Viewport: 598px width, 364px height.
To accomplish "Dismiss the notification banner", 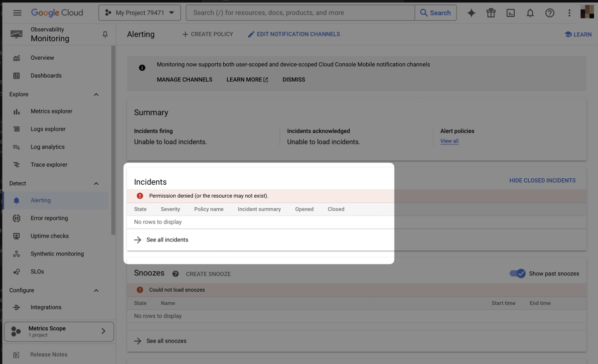I will point(294,80).
